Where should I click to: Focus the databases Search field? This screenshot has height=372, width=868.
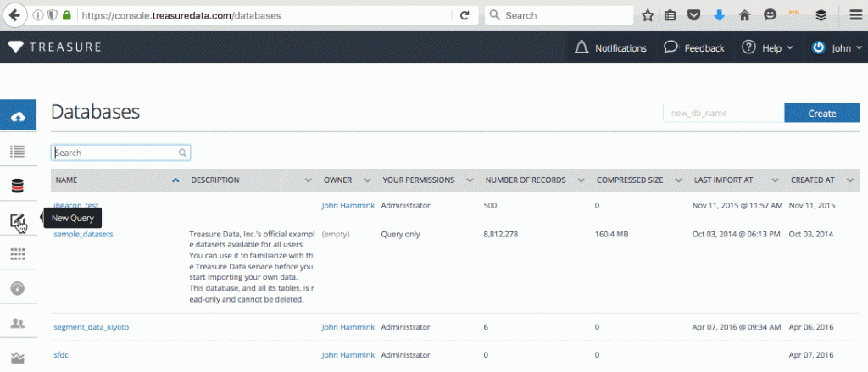[x=120, y=153]
